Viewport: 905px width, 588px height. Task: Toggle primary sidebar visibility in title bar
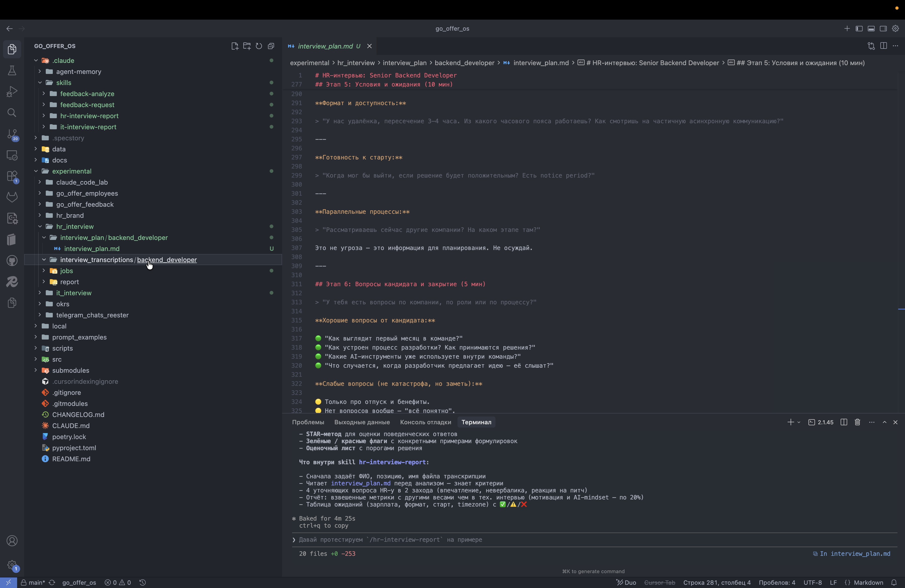click(859, 28)
